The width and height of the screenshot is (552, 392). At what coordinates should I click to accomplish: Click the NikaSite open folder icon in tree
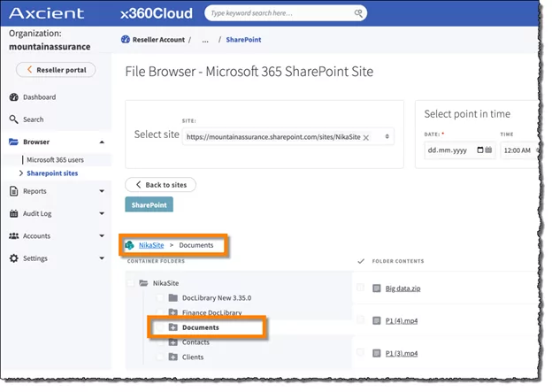point(143,283)
